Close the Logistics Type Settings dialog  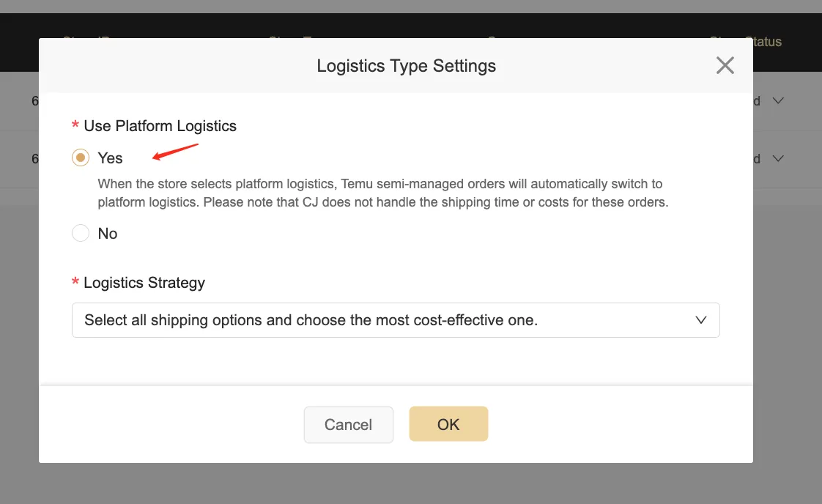click(725, 66)
